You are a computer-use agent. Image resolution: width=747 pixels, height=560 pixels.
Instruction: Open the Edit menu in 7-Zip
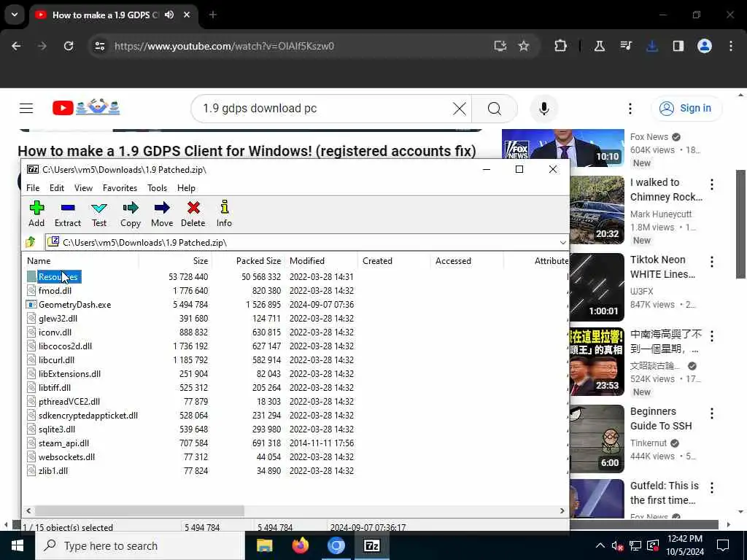pyautogui.click(x=57, y=188)
